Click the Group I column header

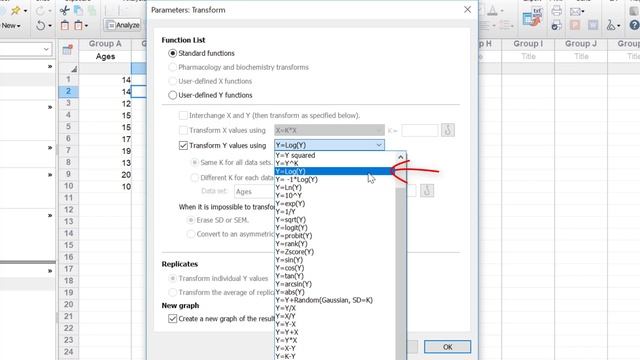point(528,44)
